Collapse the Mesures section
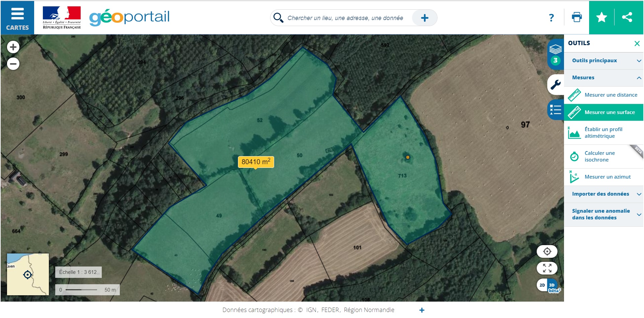The height and width of the screenshot is (318, 644). [x=604, y=78]
